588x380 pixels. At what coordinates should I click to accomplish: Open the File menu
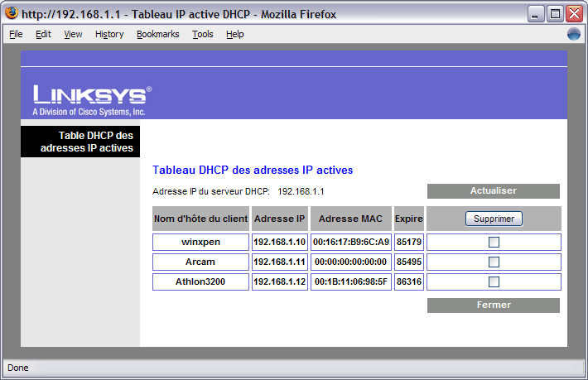(x=16, y=34)
